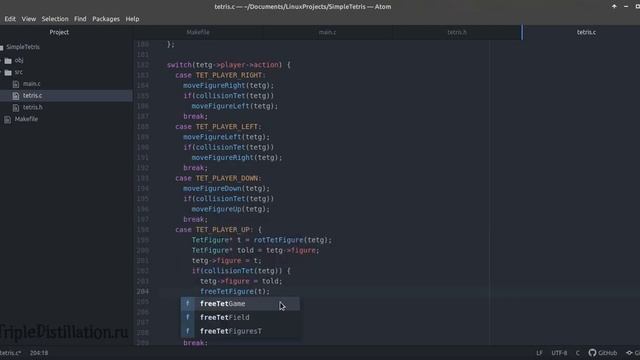Viewport: 640px width, 360px height.
Task: Switch to the main.c tab
Action: (327, 32)
